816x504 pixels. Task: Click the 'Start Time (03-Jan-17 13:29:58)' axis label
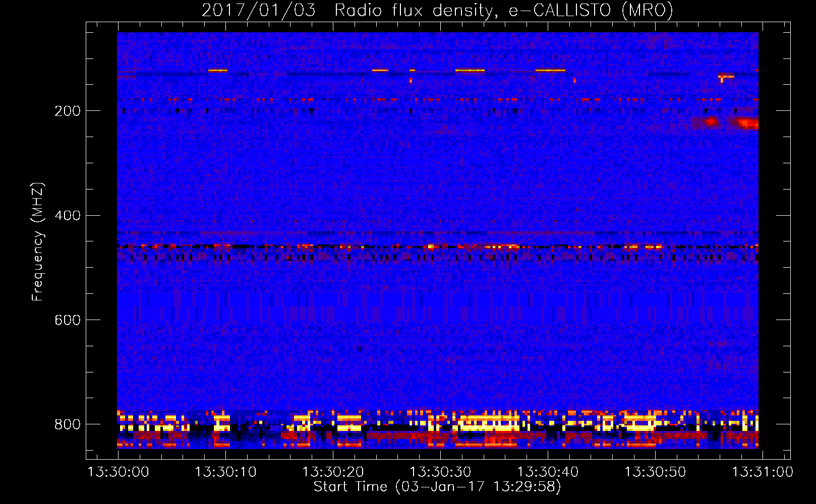tap(437, 487)
